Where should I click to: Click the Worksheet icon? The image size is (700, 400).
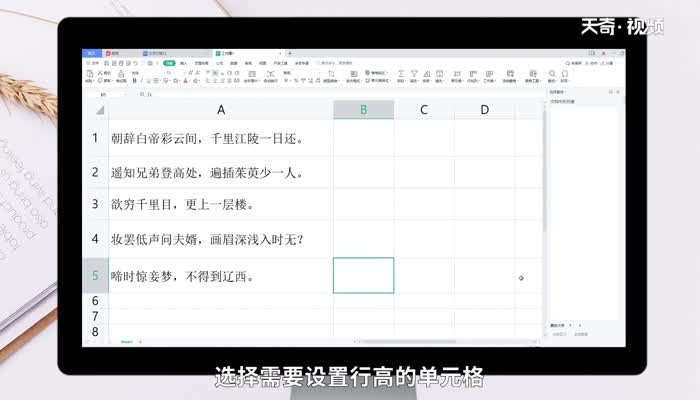click(x=489, y=74)
